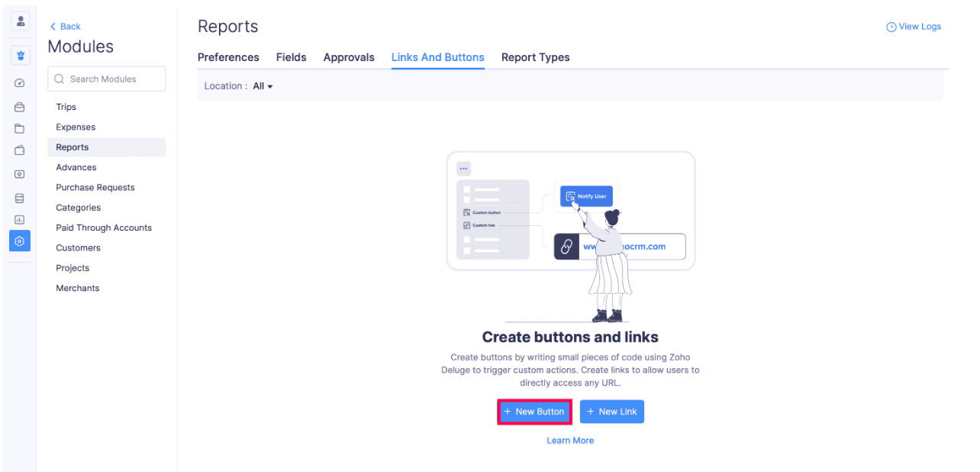Viewport: 980px width, 472px height.
Task: Open the Location All filter dropdown
Action: tap(263, 86)
